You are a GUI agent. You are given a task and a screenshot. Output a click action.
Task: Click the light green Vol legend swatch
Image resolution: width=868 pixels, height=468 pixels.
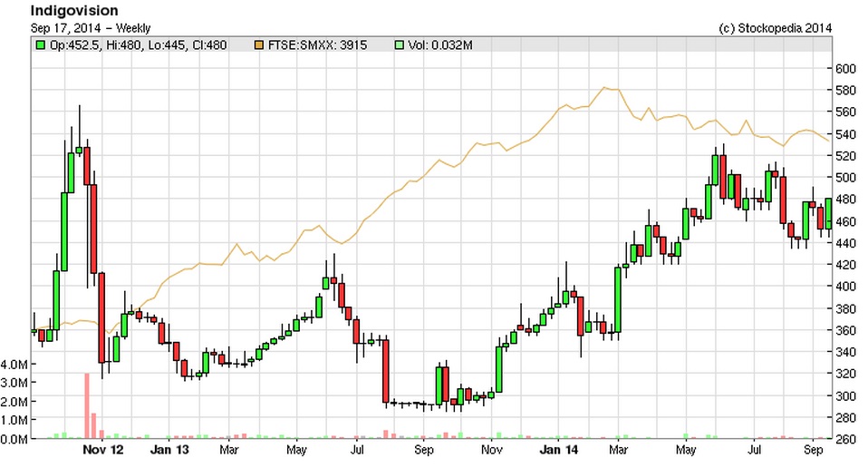pos(400,44)
